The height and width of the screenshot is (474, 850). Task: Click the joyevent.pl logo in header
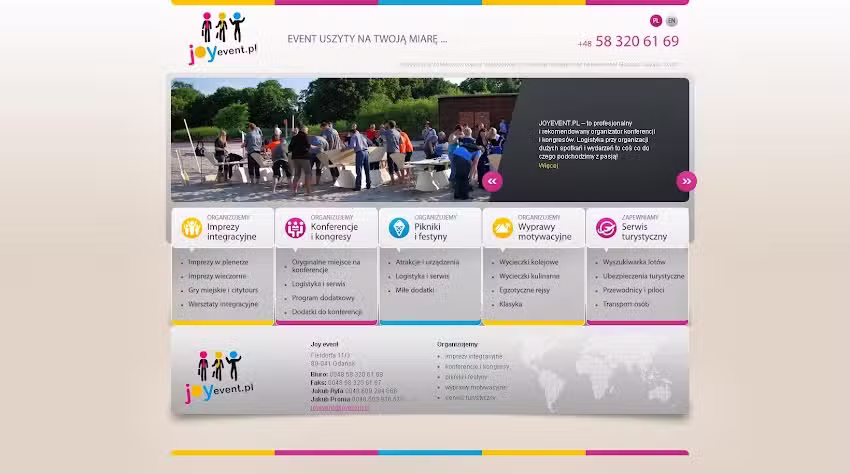click(x=222, y=38)
